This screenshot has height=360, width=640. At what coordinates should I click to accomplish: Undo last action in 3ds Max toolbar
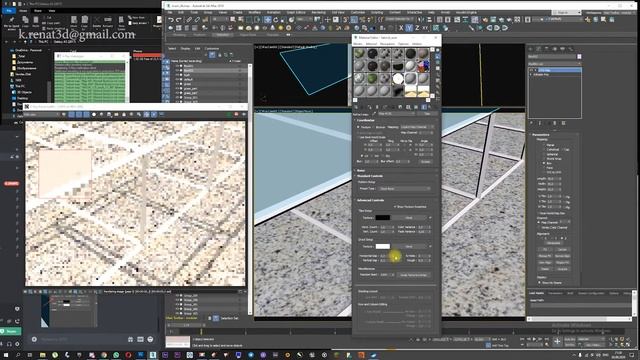(x=171, y=20)
